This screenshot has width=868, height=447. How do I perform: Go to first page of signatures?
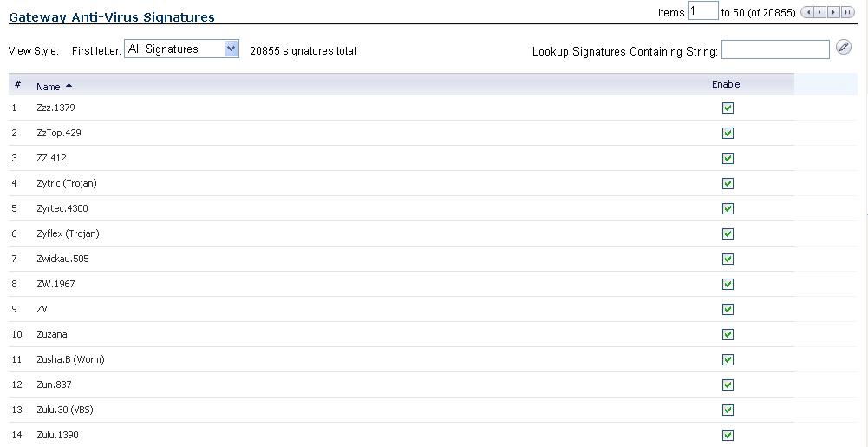[x=807, y=12]
